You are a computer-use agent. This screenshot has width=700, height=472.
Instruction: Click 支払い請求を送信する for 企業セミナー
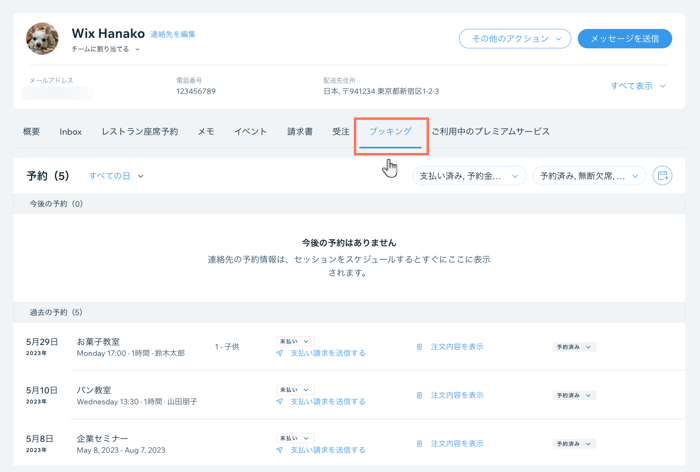coord(328,450)
